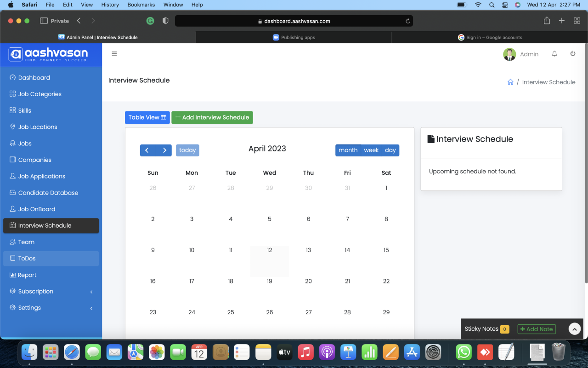Click the Add Interview Schedule button
Screen dimensions: 588x368
click(x=212, y=117)
